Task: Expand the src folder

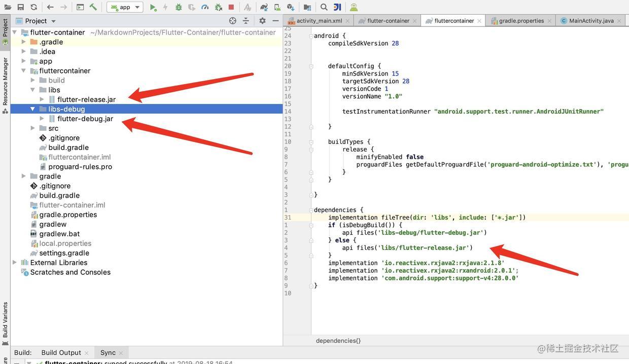Action: coord(32,128)
